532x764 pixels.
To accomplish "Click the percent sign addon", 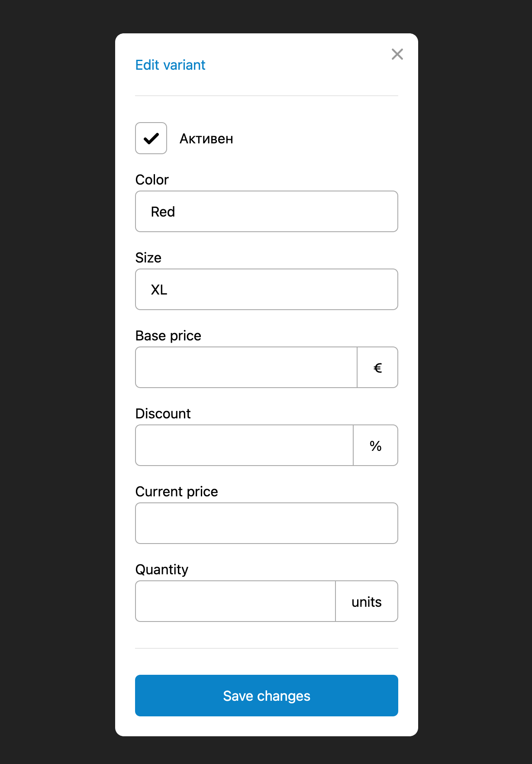I will tap(375, 446).
